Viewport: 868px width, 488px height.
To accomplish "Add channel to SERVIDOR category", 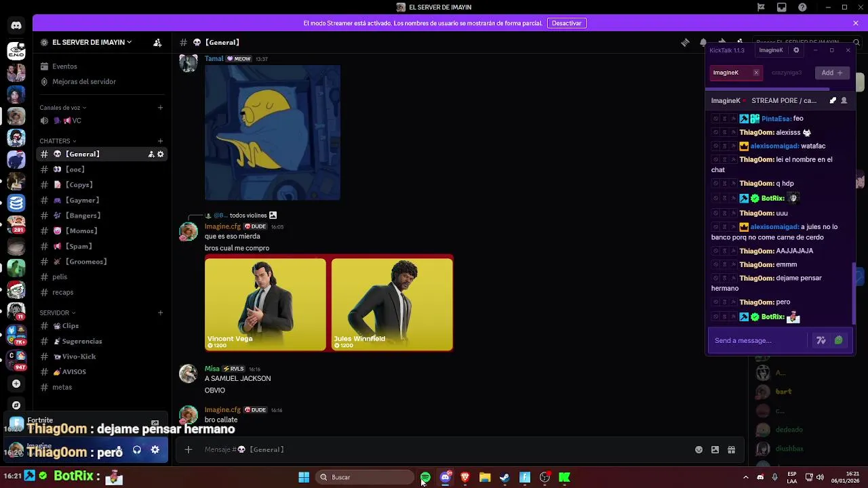I will point(161,312).
